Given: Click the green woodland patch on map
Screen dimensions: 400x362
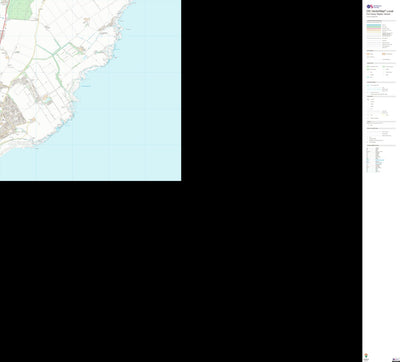Looking at the screenshot, I should 20,9.
